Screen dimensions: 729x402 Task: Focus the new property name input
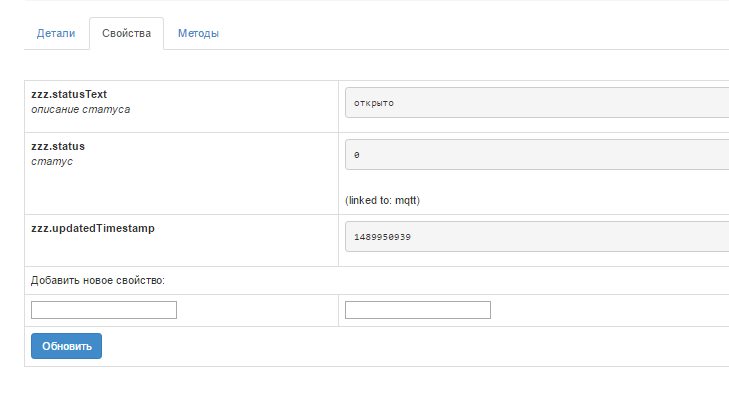click(x=104, y=310)
